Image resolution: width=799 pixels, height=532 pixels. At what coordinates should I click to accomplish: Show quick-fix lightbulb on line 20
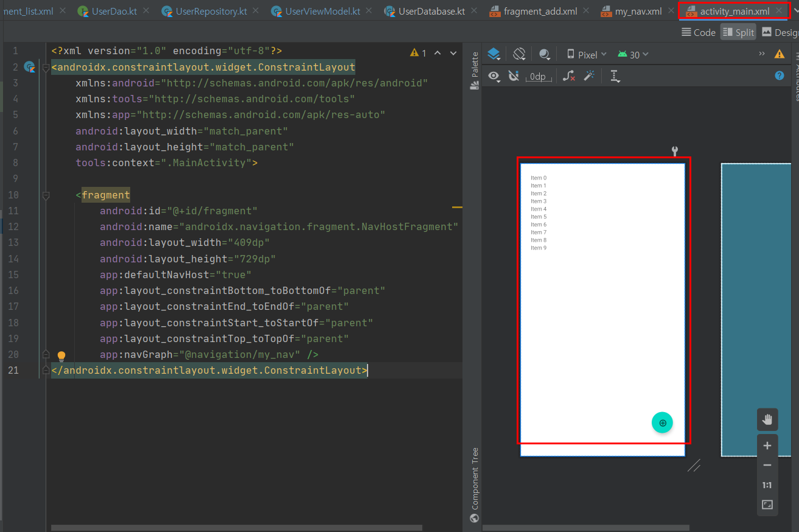pos(61,356)
